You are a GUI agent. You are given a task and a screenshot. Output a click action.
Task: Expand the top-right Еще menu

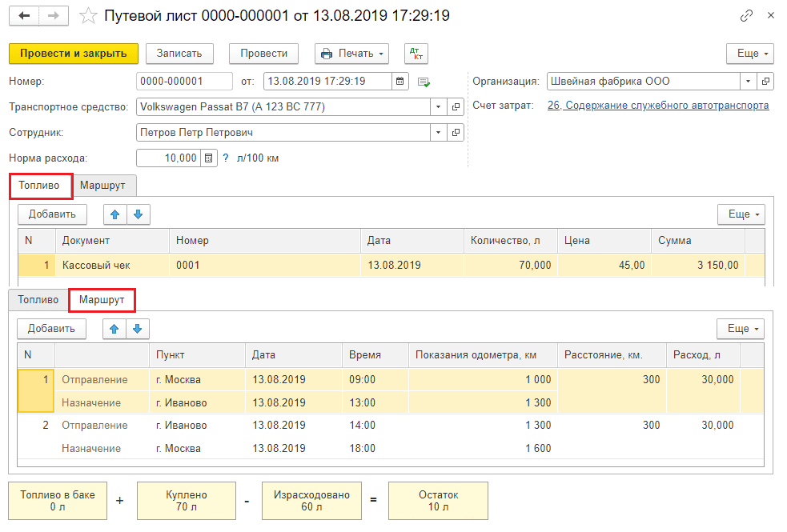coord(749,54)
